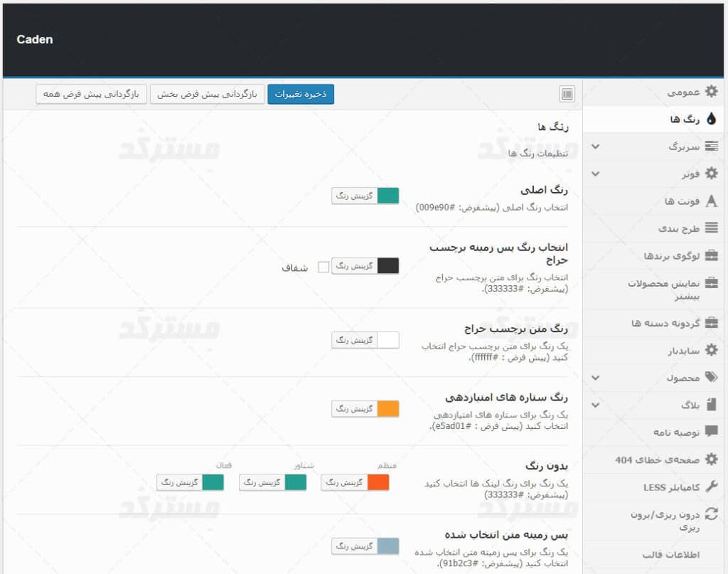Click the ذخیره تغییرات save button
728x574 pixels.
301,95
